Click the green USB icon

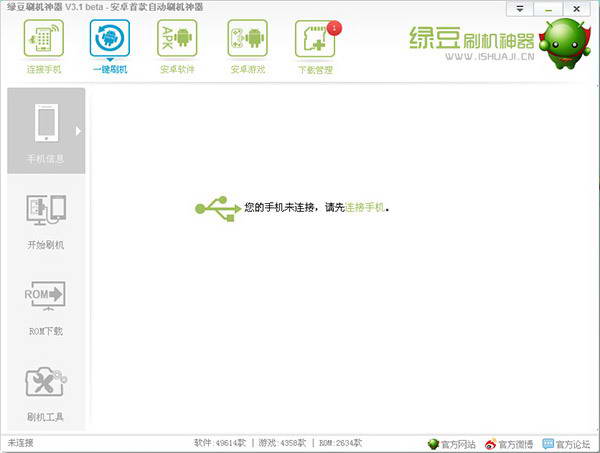click(216, 207)
